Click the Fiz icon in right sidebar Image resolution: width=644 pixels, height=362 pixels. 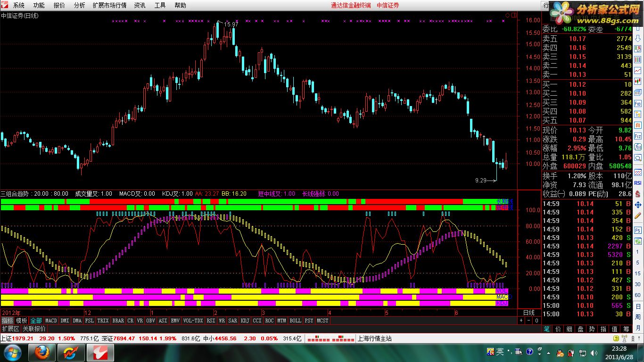click(638, 135)
